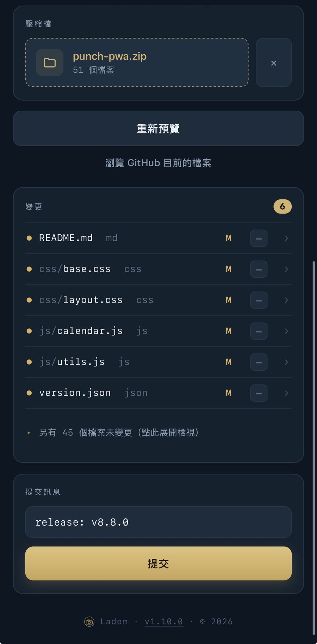Expand js/utils.js details via chevron

(286, 362)
